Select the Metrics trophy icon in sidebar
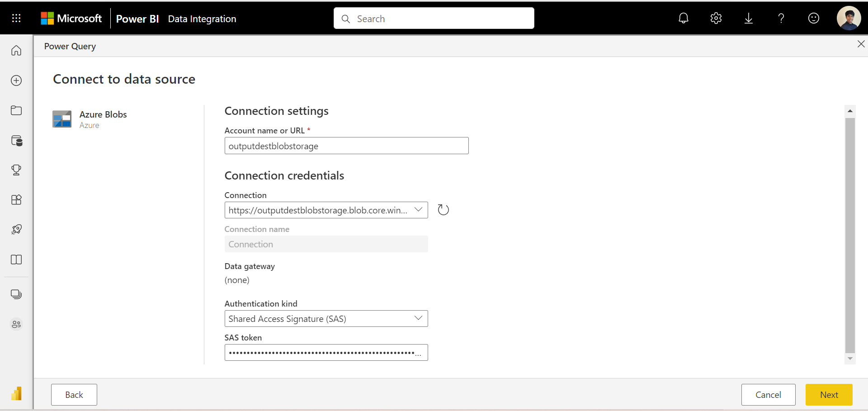The image size is (868, 411). coord(16,170)
